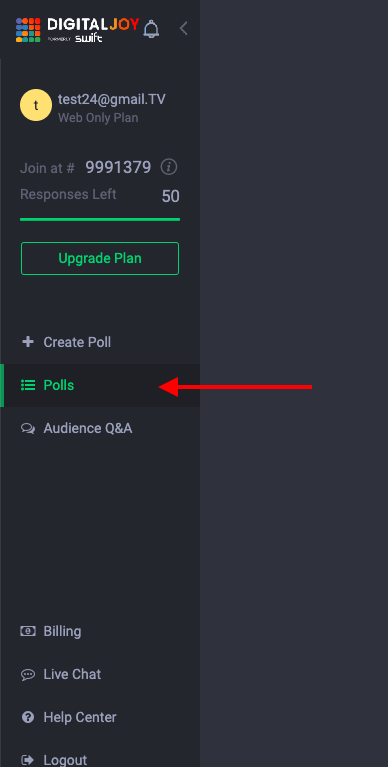Open the Help Center link
This screenshot has height=767, width=388.
tap(100, 718)
